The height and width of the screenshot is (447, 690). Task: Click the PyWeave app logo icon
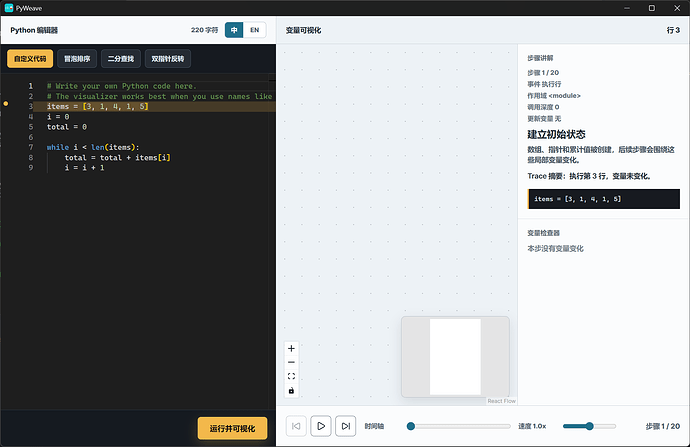(9, 8)
